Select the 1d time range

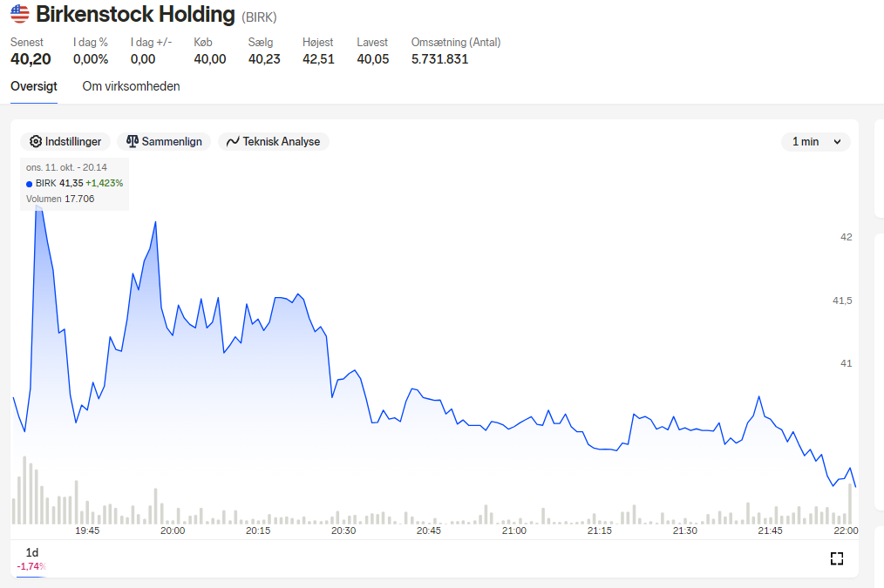(32, 552)
